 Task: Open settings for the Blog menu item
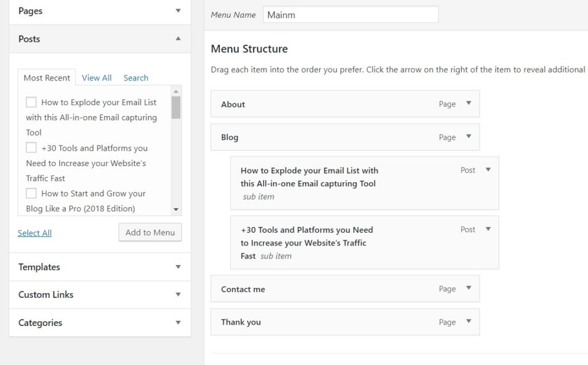(x=470, y=137)
